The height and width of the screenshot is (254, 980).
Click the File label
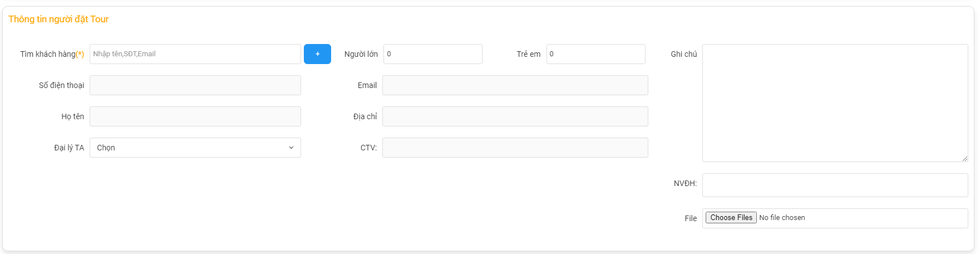click(691, 218)
